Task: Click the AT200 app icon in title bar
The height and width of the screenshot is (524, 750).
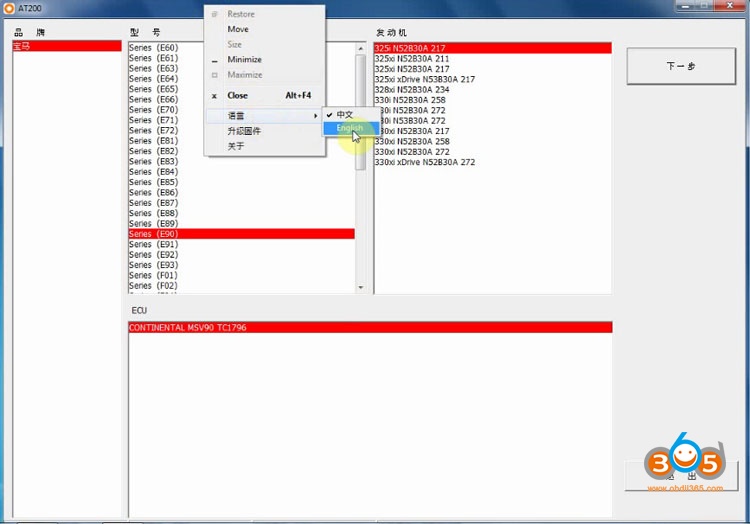Action: (x=9, y=7)
